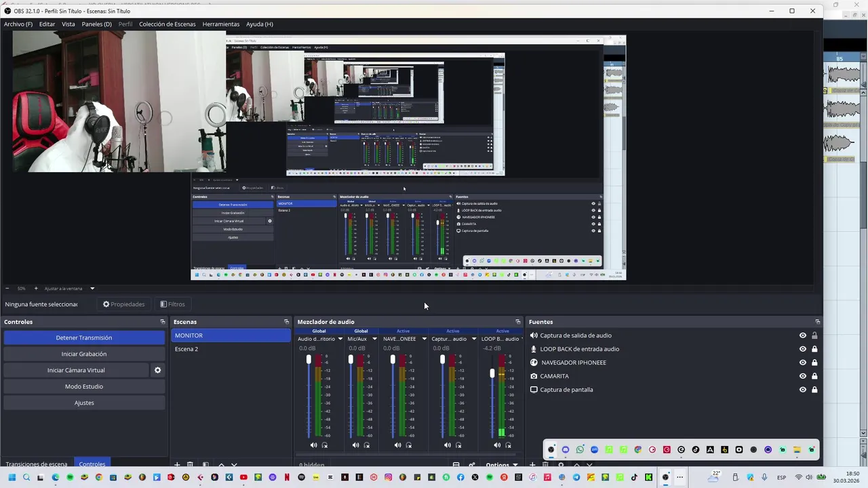Screen dimensions: 868x488
Task: Open Discord icon in taskbar overflow popup
Action: pyautogui.click(x=566, y=449)
